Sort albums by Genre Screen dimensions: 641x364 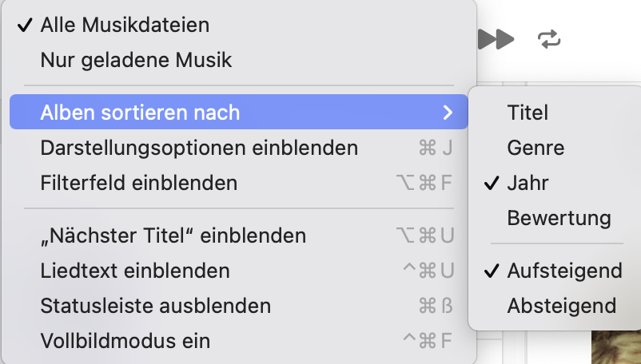535,148
